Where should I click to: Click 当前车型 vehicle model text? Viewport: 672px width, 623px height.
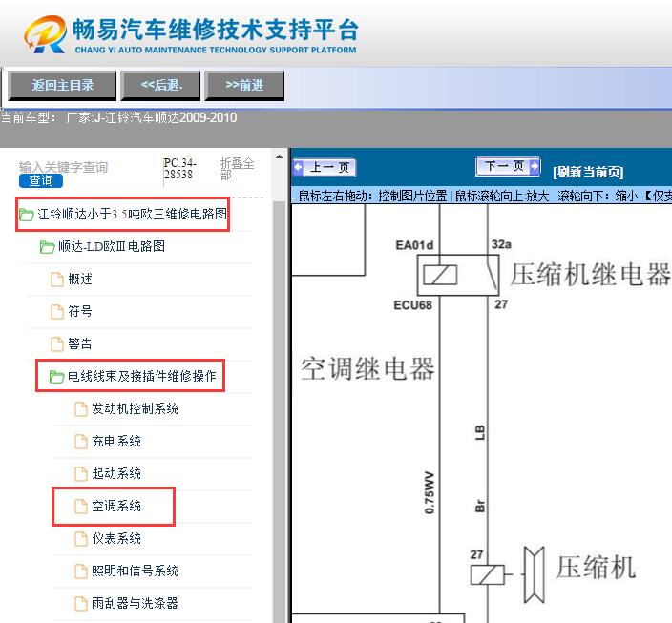[119, 118]
